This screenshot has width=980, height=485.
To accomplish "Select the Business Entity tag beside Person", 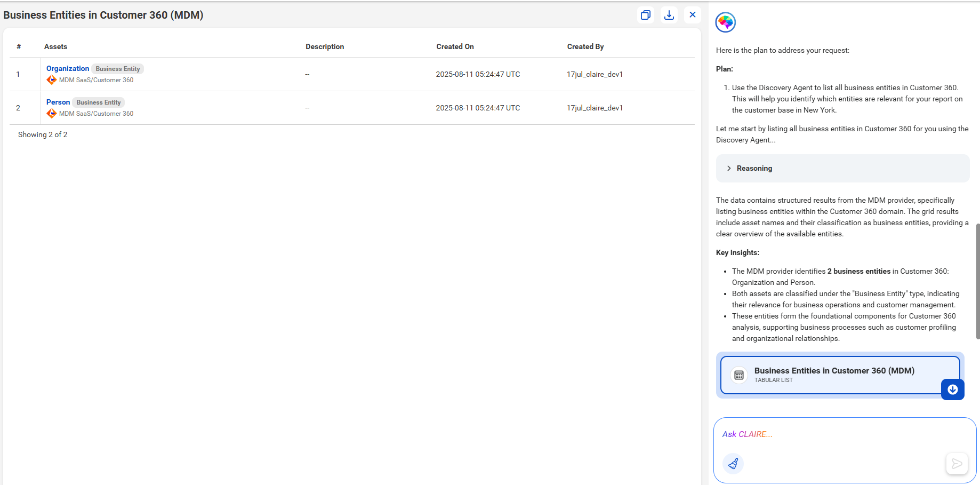I will click(x=99, y=102).
